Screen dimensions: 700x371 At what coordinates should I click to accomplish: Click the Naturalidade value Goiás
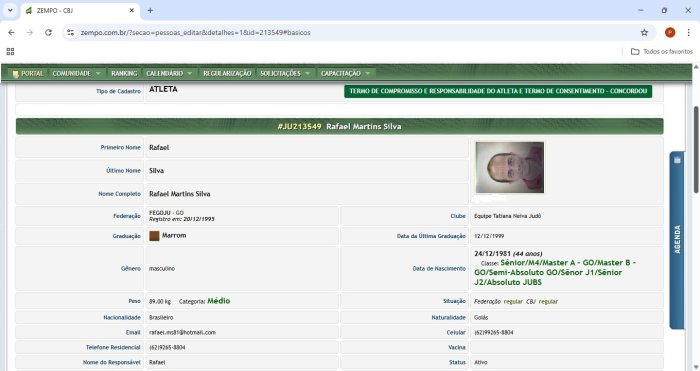point(481,317)
